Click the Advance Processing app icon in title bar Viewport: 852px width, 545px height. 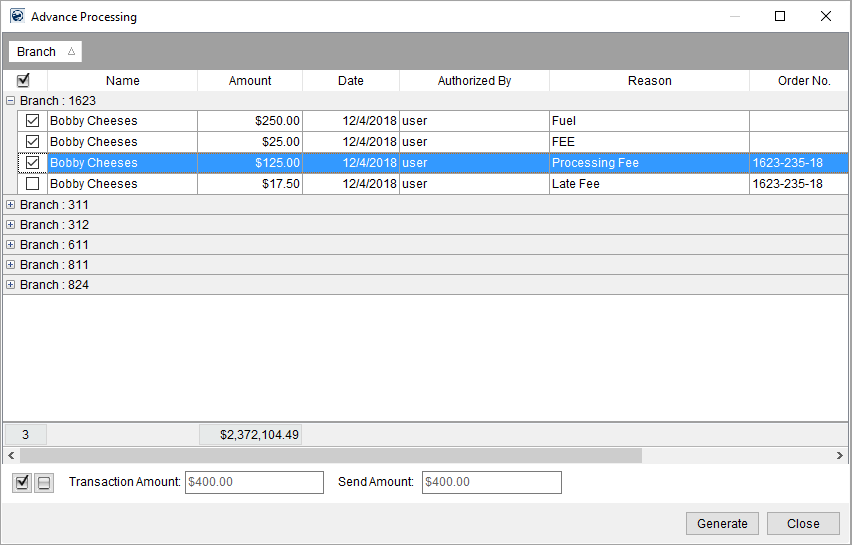tap(16, 16)
